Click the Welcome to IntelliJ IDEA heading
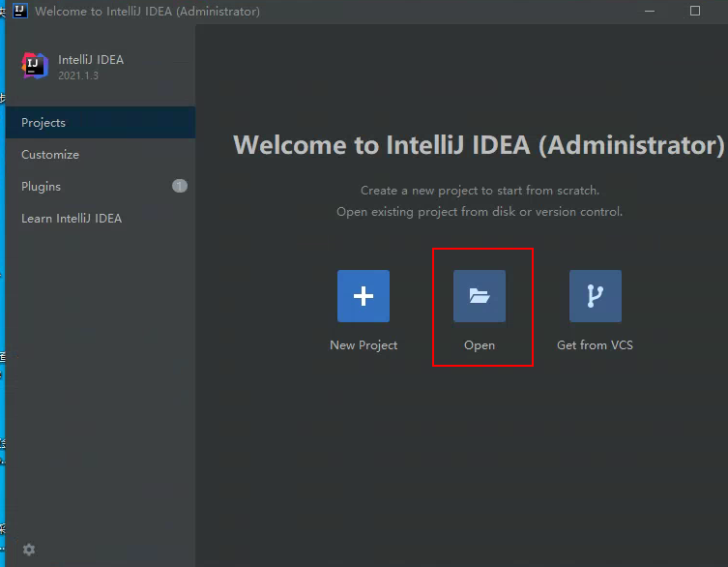 (x=479, y=145)
